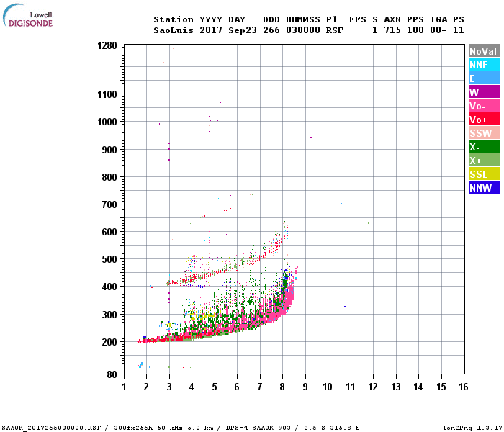Click the RSF program value
504x432 pixels.
pos(335,30)
